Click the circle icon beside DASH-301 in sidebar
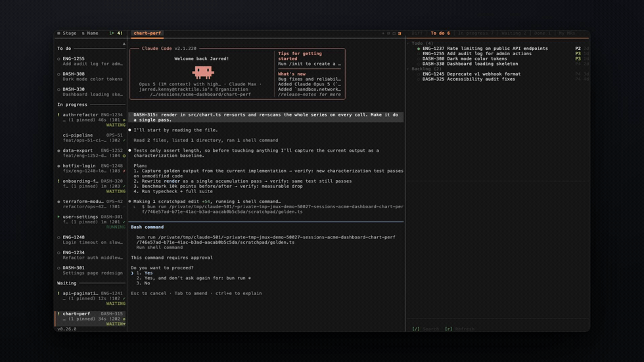Image resolution: width=644 pixels, height=362 pixels. 58,268
